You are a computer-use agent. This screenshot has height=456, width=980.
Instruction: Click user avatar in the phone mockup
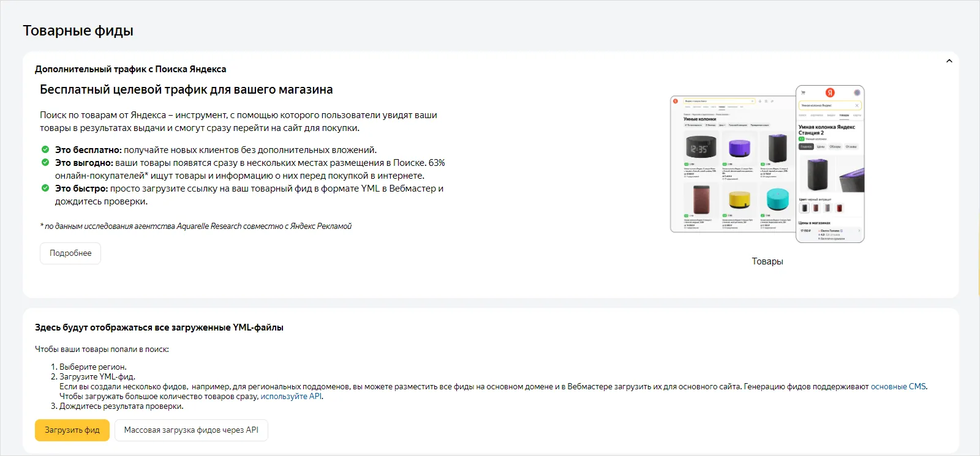(857, 92)
